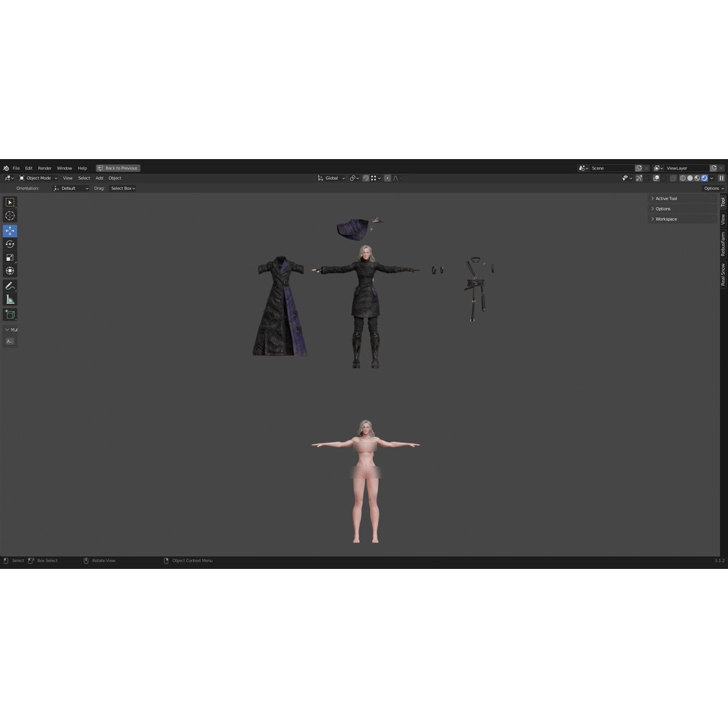728x728 pixels.
Task: Open the Orientation Default dropdown
Action: (71, 188)
